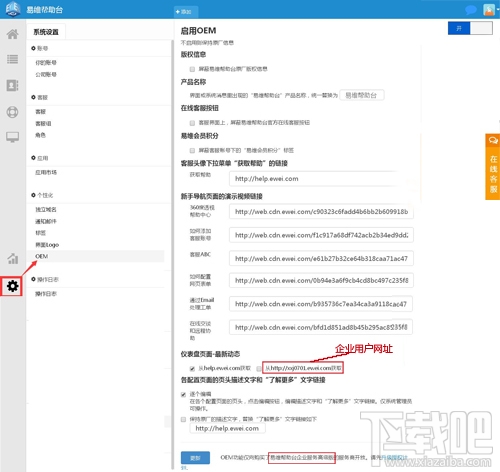
Task: Open the ticket list sidebar icon
Action: coord(13,59)
